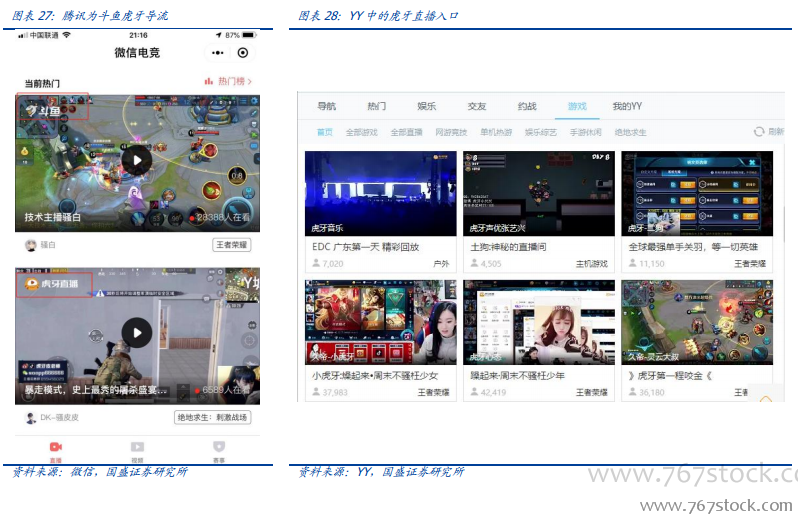Click the viewer count 37,983
798x520 pixels.
(x=335, y=392)
